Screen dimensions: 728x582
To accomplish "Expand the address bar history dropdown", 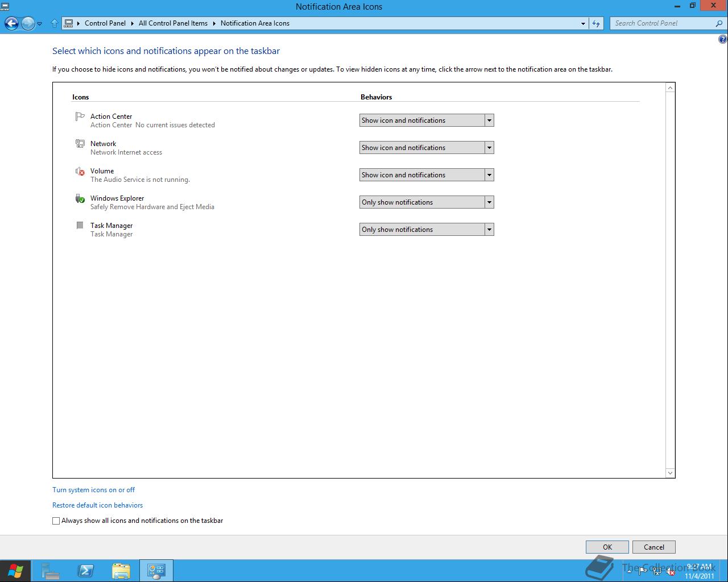I will pos(583,24).
